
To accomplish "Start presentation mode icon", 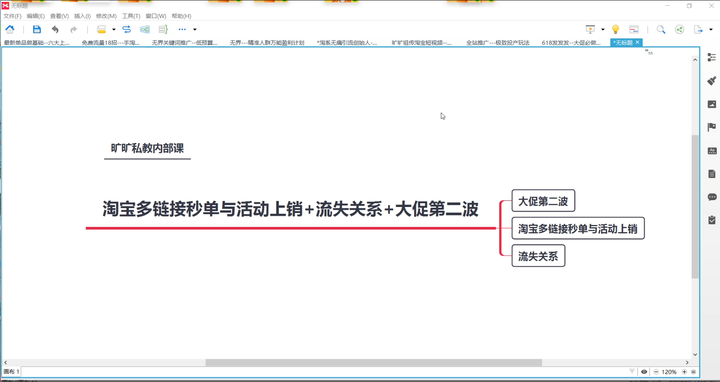I will tap(591, 29).
